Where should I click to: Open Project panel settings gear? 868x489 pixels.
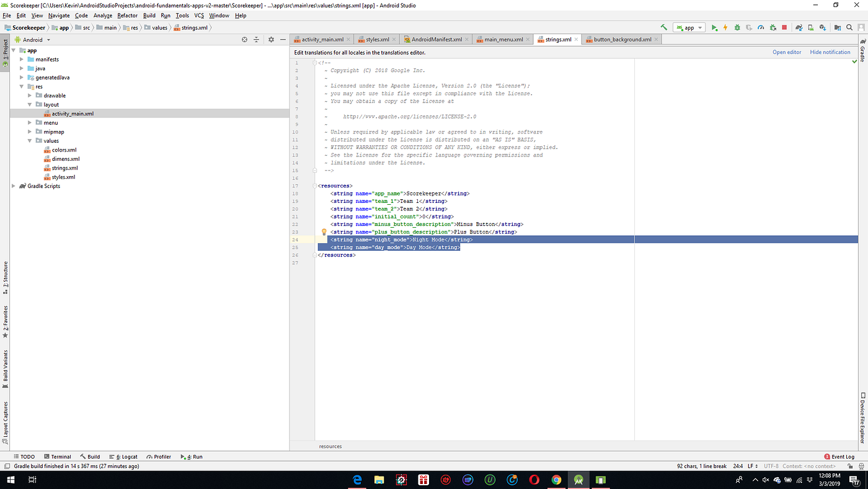(x=271, y=39)
